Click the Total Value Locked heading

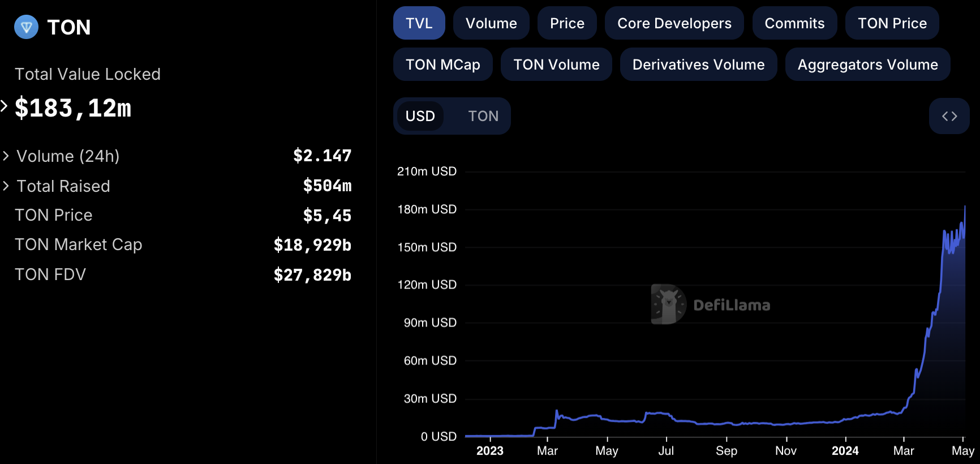point(87,74)
